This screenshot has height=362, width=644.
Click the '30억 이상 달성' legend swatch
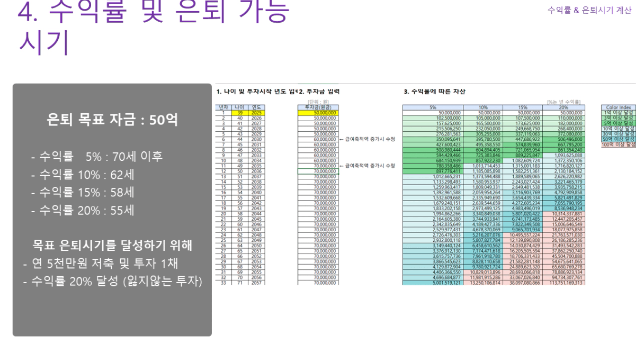618,134
